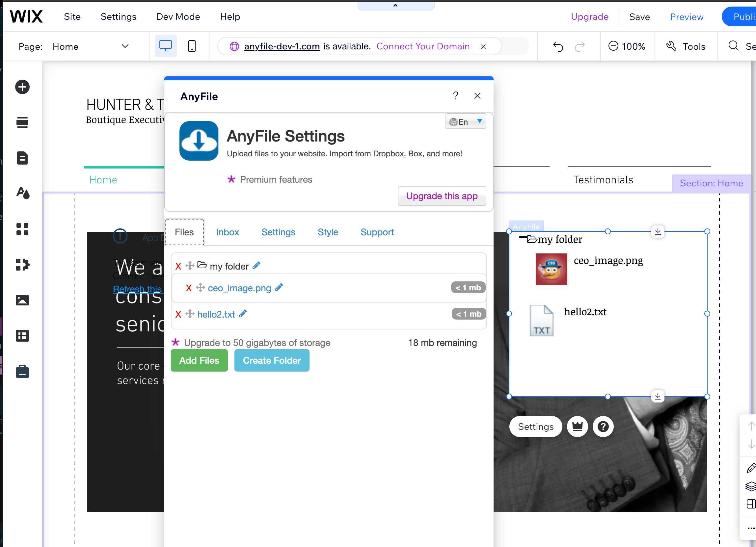Viewport: 756px width, 547px height.
Task: Switch to the AnyFile Settings tab
Action: point(278,232)
